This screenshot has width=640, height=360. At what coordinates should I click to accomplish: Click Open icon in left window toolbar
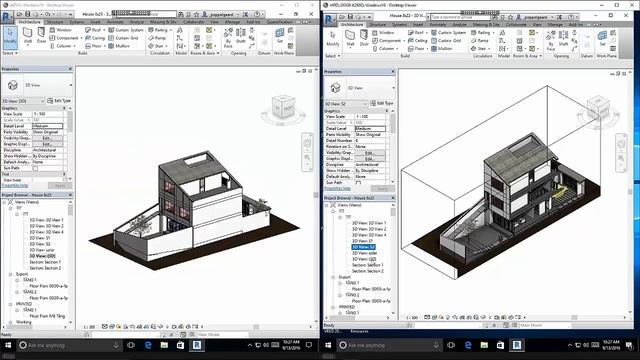click(19, 14)
